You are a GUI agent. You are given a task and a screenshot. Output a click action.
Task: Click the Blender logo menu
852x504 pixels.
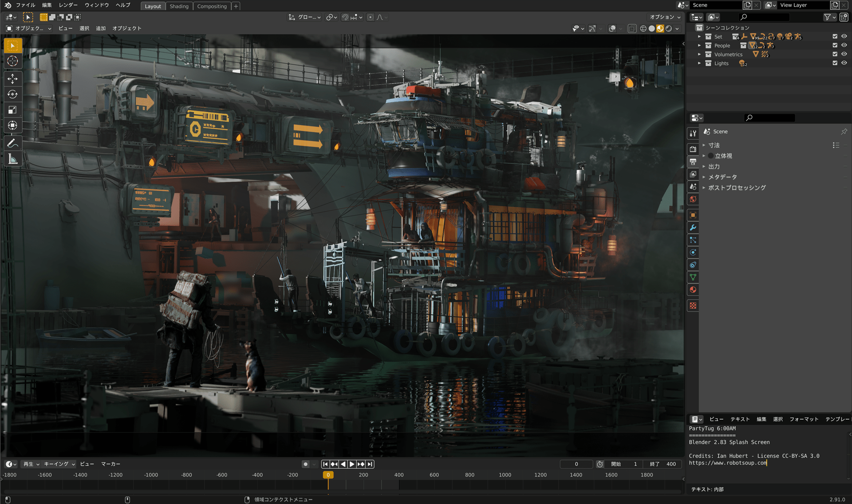[x=8, y=5]
